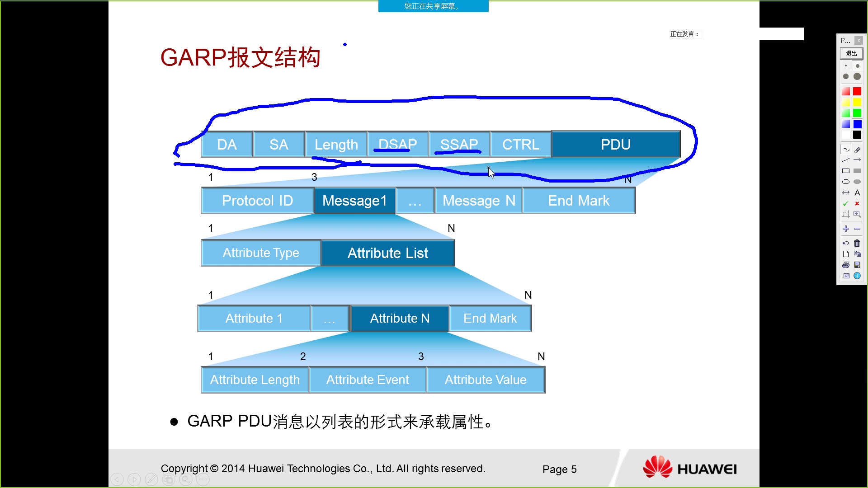The image size is (868, 488).
Task: Select the arrow line tool
Action: [857, 160]
